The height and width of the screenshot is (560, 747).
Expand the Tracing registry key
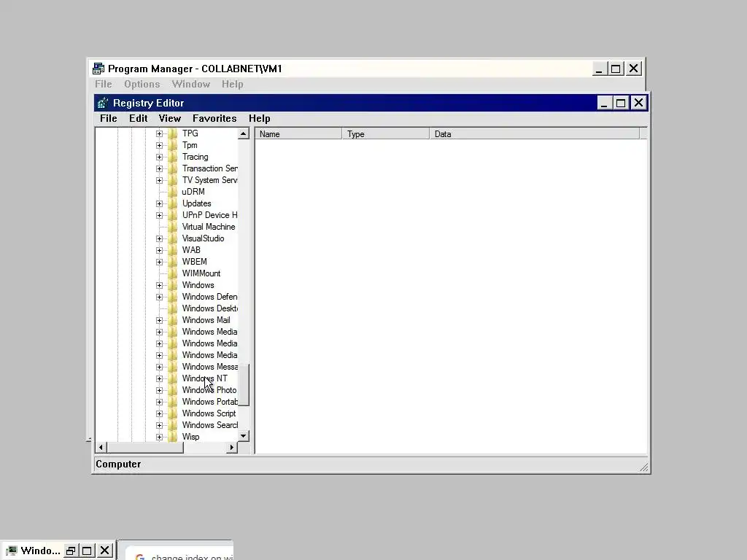point(159,157)
